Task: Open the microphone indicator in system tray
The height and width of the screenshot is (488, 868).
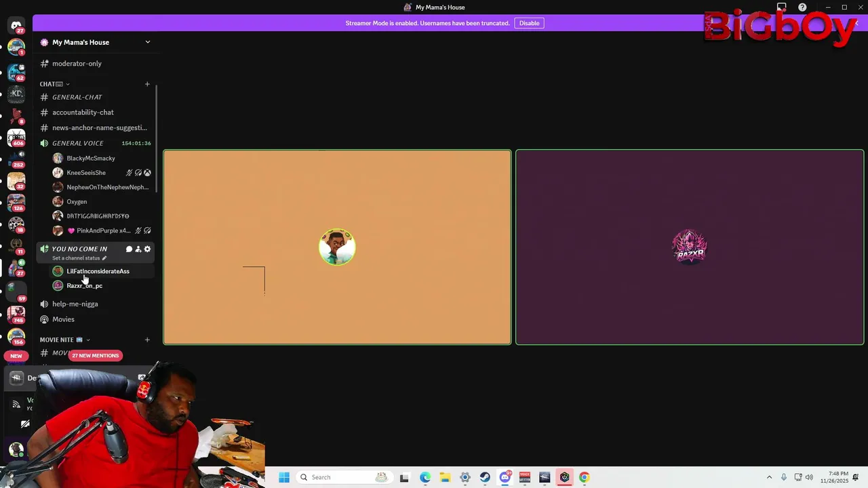Action: [784, 477]
